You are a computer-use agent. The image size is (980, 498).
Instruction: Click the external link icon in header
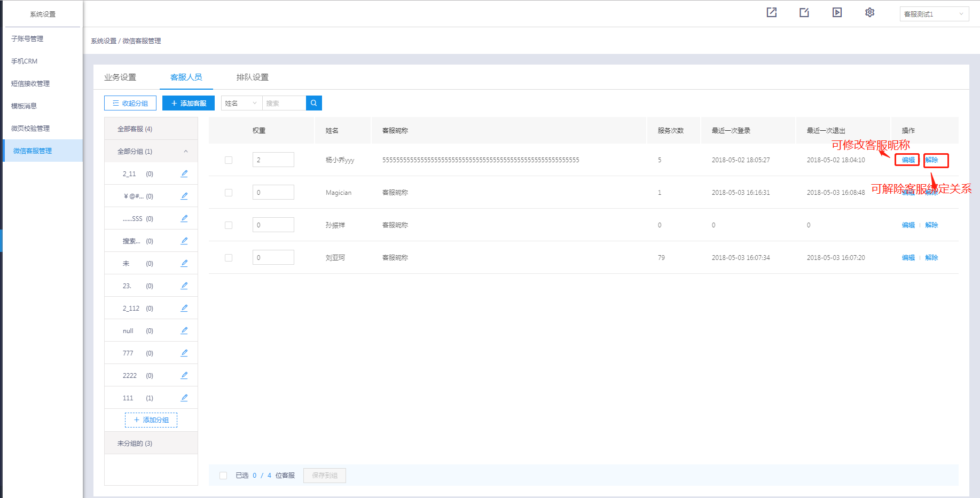click(771, 12)
